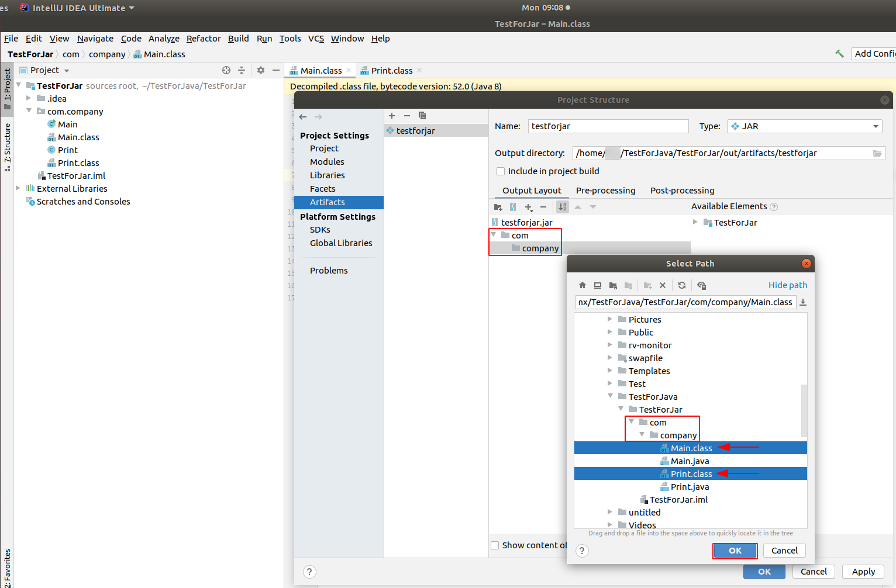The image size is (896, 588).
Task: Expand the .idea folder in Project tree
Action: click(29, 98)
